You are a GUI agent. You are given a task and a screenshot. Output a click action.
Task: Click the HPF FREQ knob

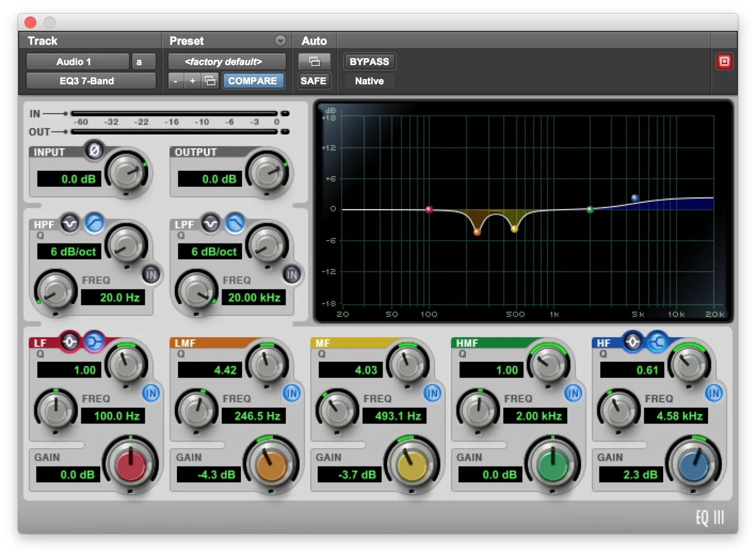pyautogui.click(x=56, y=291)
